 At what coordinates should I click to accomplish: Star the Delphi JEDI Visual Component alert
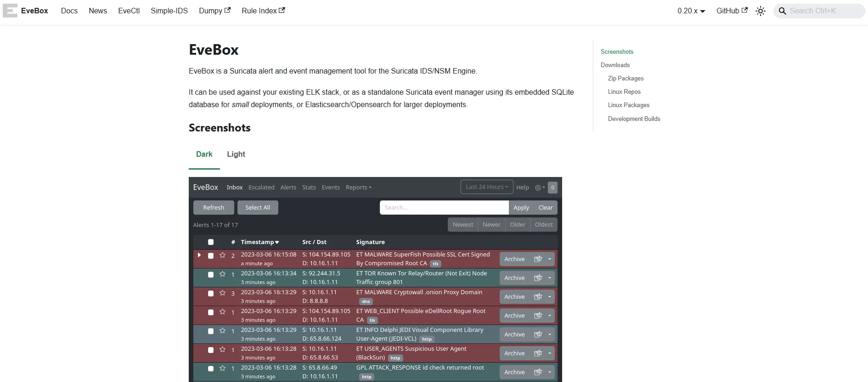tap(222, 331)
